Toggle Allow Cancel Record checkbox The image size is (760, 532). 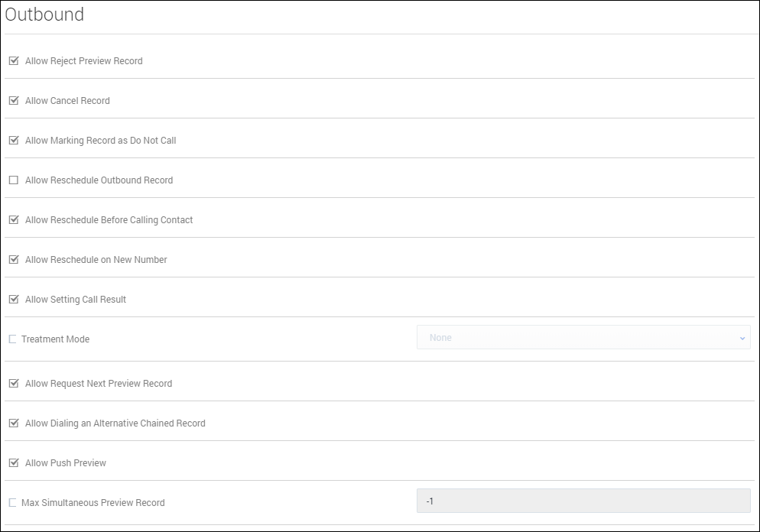[x=14, y=101]
